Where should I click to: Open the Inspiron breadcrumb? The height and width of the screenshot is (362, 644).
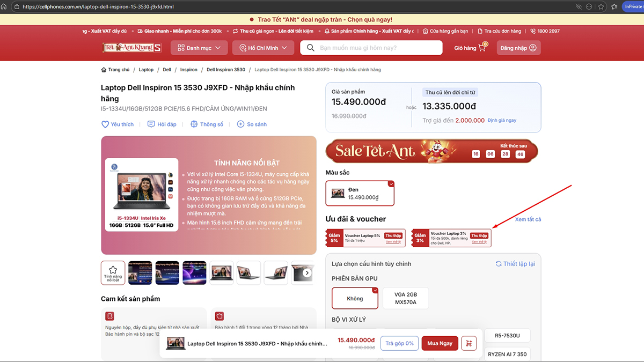tap(189, 70)
